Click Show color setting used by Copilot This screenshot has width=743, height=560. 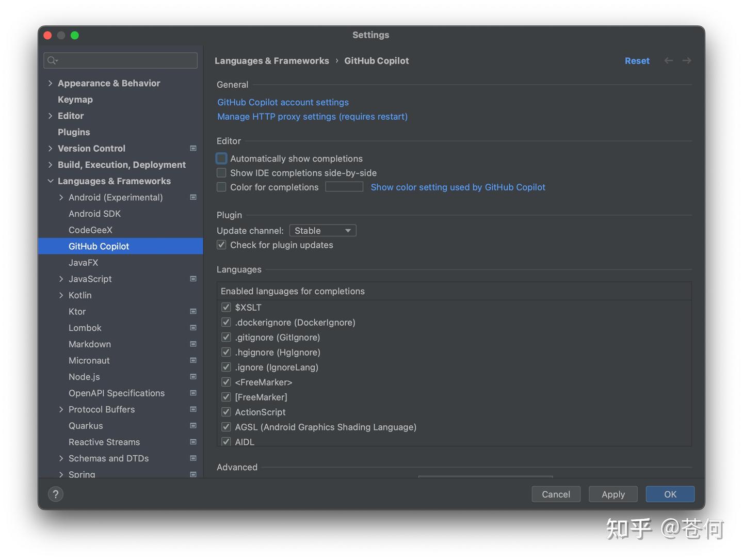click(x=458, y=187)
